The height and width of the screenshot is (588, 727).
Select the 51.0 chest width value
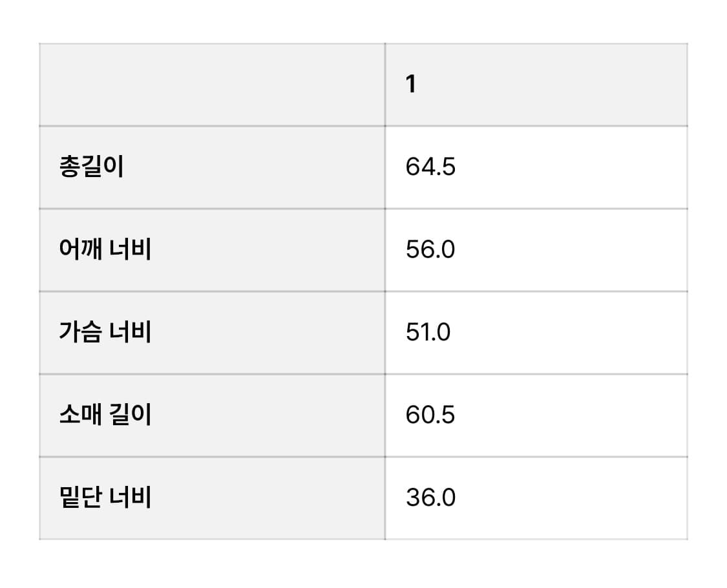428,333
